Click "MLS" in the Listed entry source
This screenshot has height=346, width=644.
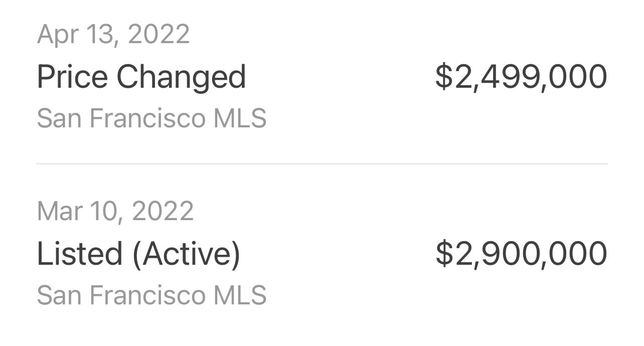[240, 295]
